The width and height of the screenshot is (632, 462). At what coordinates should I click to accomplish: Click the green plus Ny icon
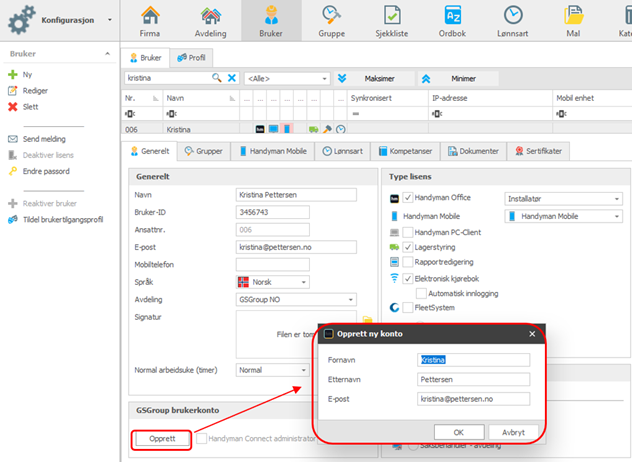pyautogui.click(x=13, y=75)
